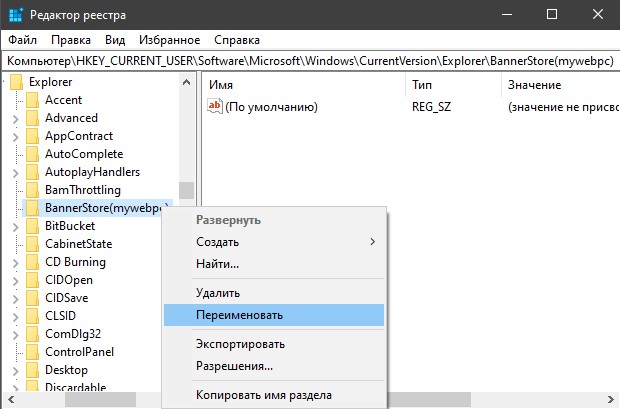The image size is (620, 409).
Task: Click the BitBucket folder icon
Action: [32, 226]
